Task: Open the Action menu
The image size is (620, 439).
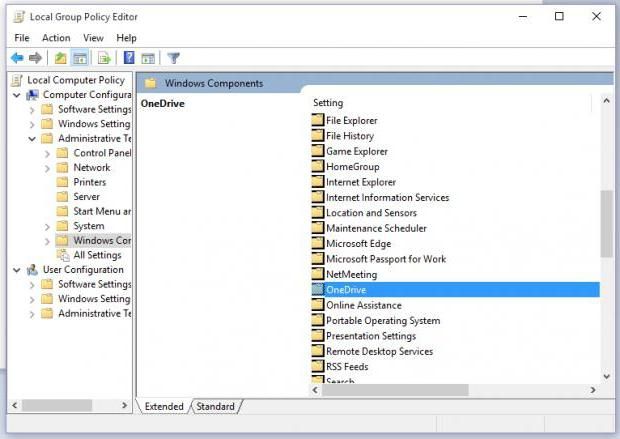Action: (56, 38)
